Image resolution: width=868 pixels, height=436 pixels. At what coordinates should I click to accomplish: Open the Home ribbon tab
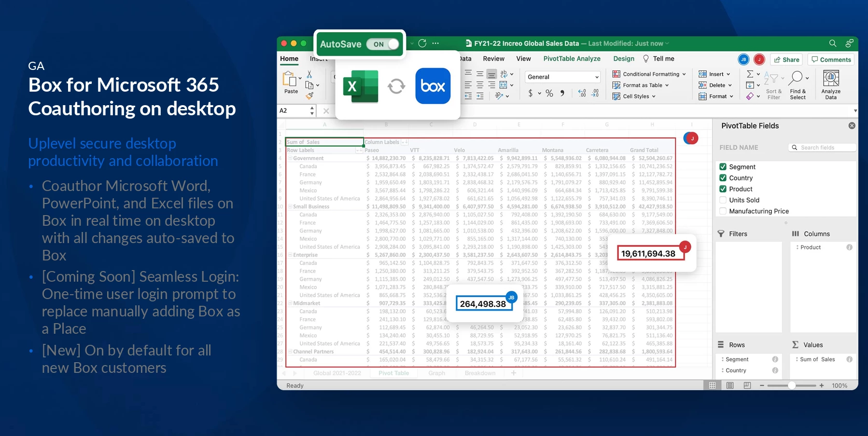[289, 59]
